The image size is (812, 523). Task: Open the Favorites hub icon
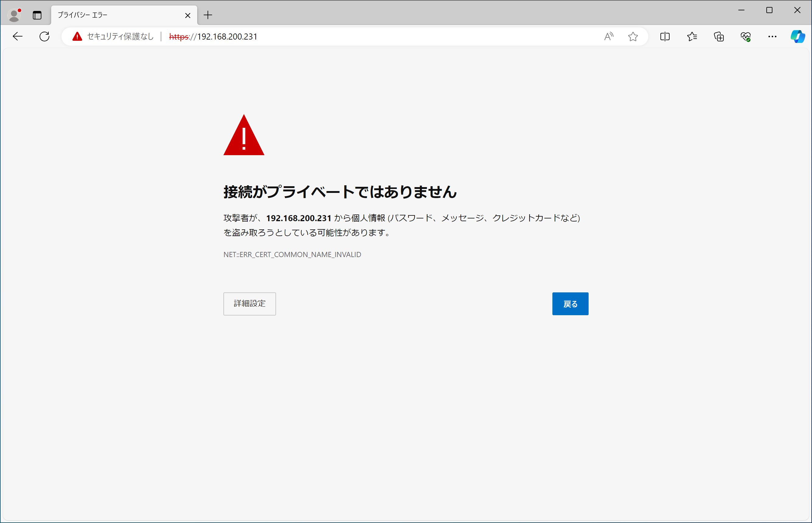(x=692, y=36)
